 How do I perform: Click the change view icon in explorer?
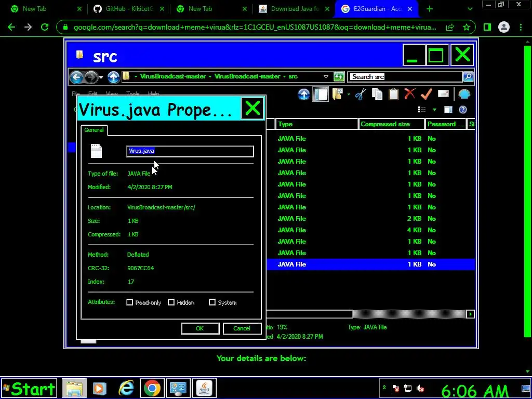point(422,109)
